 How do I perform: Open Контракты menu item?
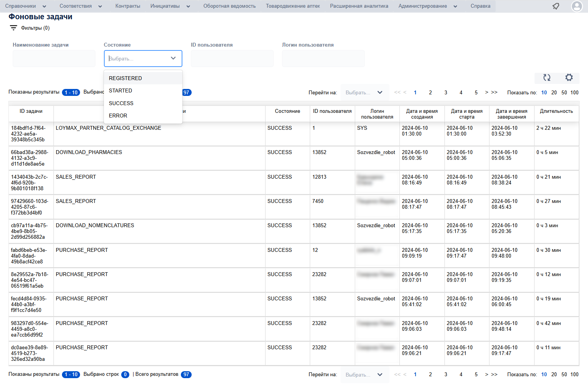[x=128, y=6]
